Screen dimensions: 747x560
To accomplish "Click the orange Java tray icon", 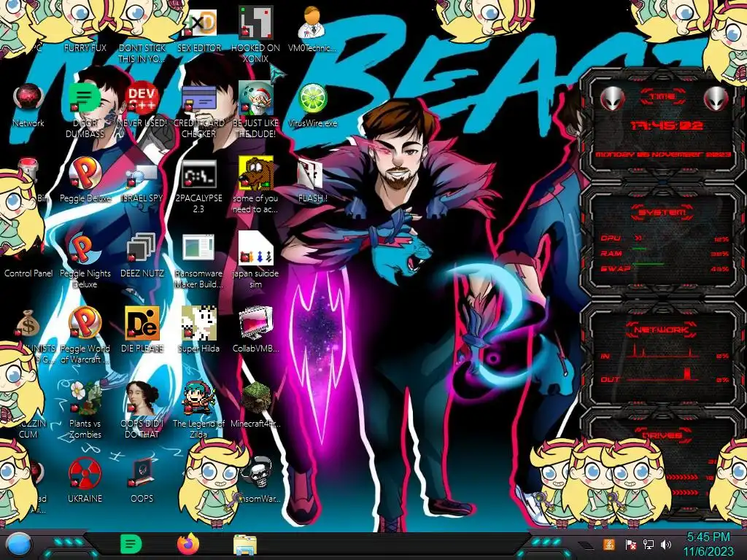I will coord(609,544).
